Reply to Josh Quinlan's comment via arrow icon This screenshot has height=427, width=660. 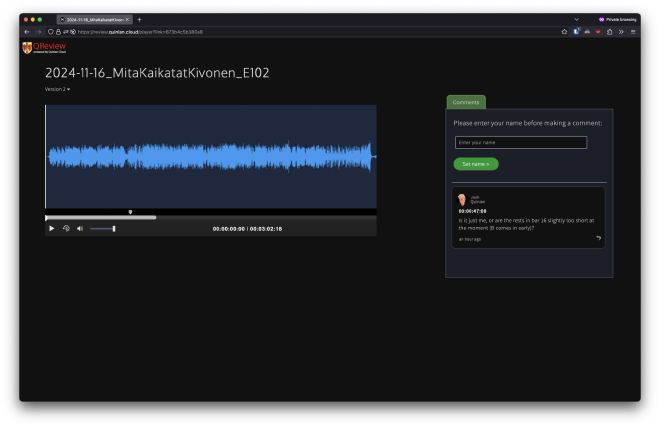click(x=598, y=238)
